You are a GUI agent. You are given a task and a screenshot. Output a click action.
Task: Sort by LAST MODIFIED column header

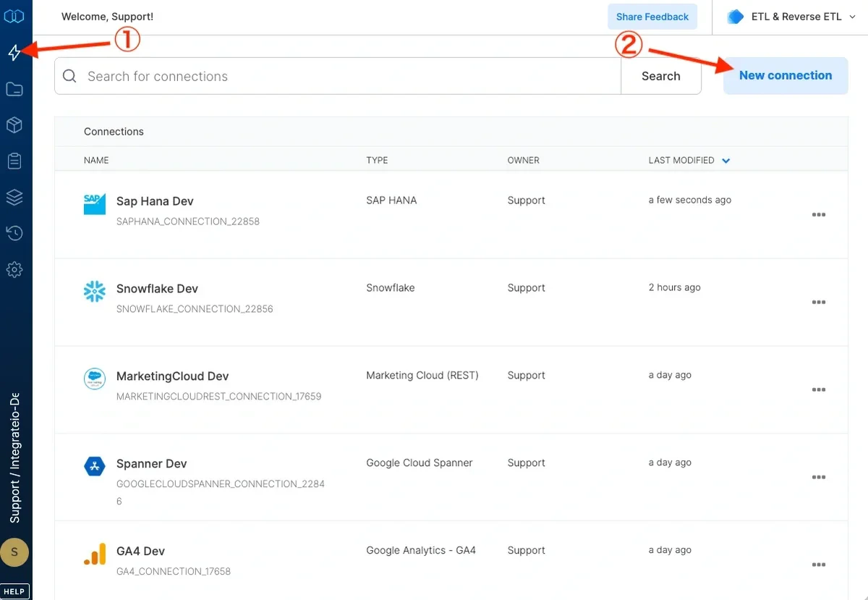pos(681,161)
